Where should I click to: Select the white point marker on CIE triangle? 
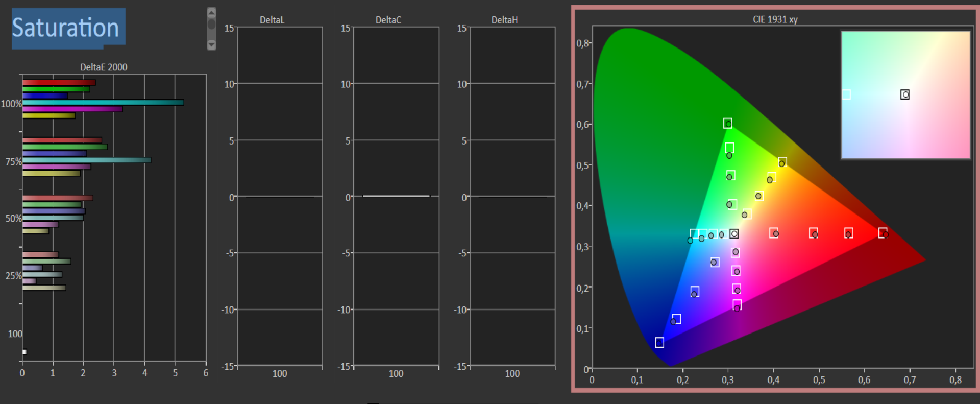734,234
